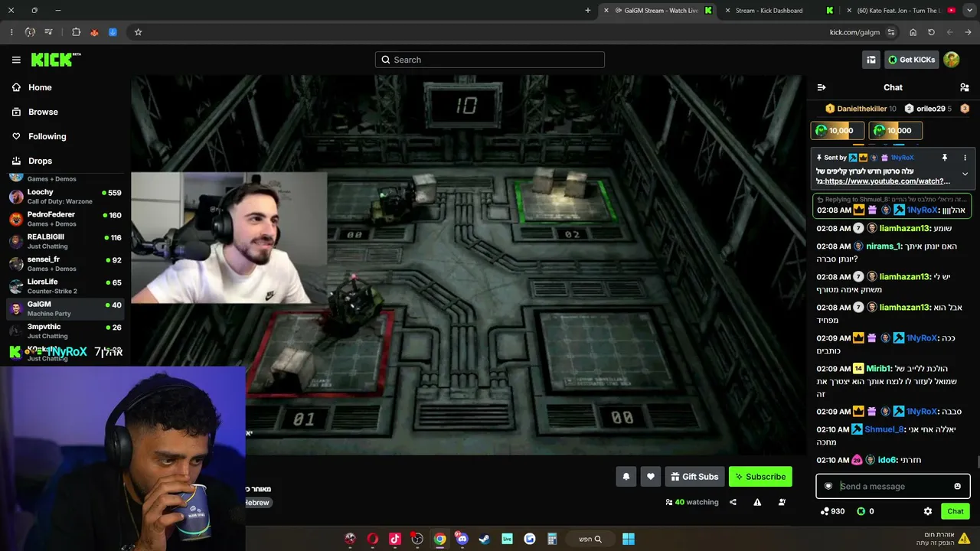Image resolution: width=980 pixels, height=551 pixels.
Task: Click the Kick search field
Action: [490, 60]
